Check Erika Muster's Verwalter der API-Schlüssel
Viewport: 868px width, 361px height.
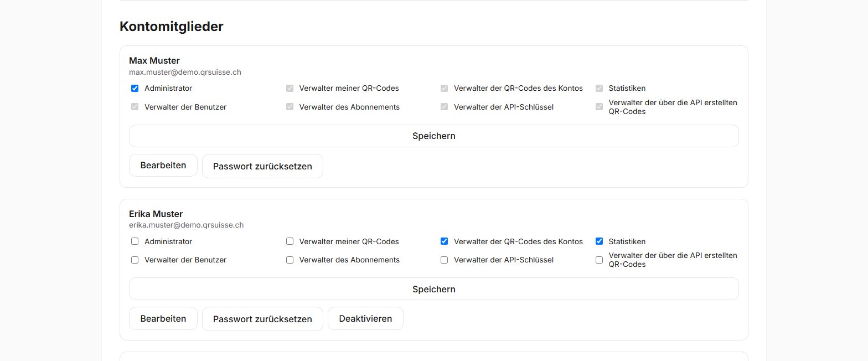[444, 260]
